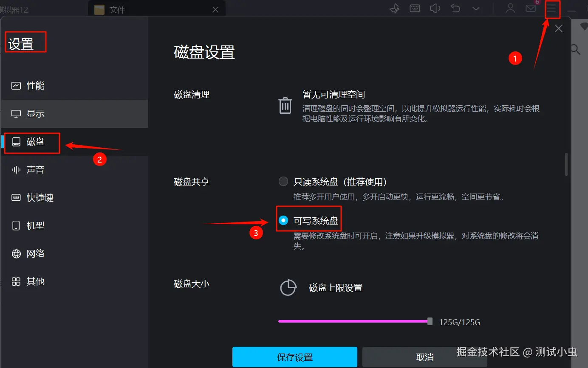This screenshot has width=588, height=368.
Task: Click the volume icon in the top toolbar
Action: click(435, 8)
